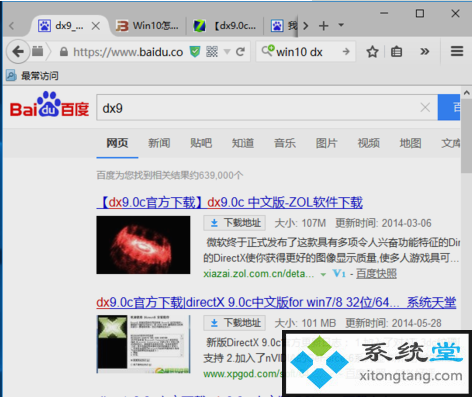The width and height of the screenshot is (472, 397).
Task: Select the 新闻 search category tab
Action: point(159,143)
